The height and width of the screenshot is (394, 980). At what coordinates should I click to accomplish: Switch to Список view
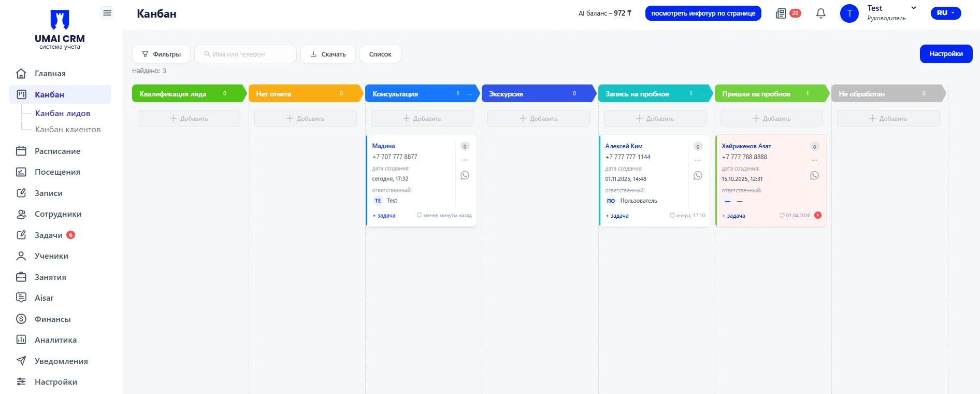[380, 54]
